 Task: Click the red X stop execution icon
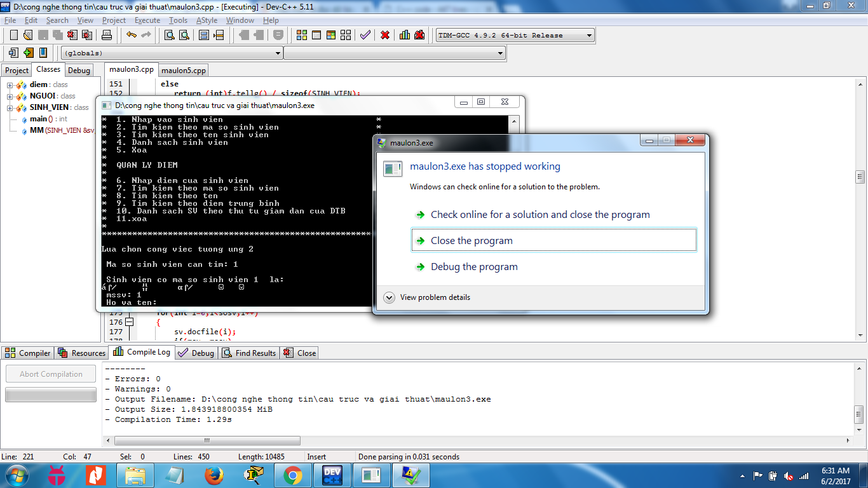(x=385, y=35)
